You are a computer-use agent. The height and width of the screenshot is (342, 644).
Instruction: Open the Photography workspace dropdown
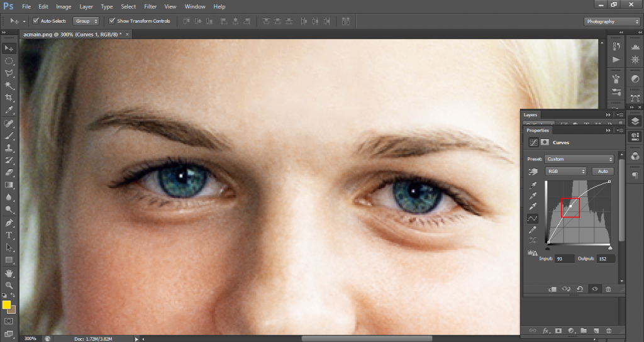point(612,21)
